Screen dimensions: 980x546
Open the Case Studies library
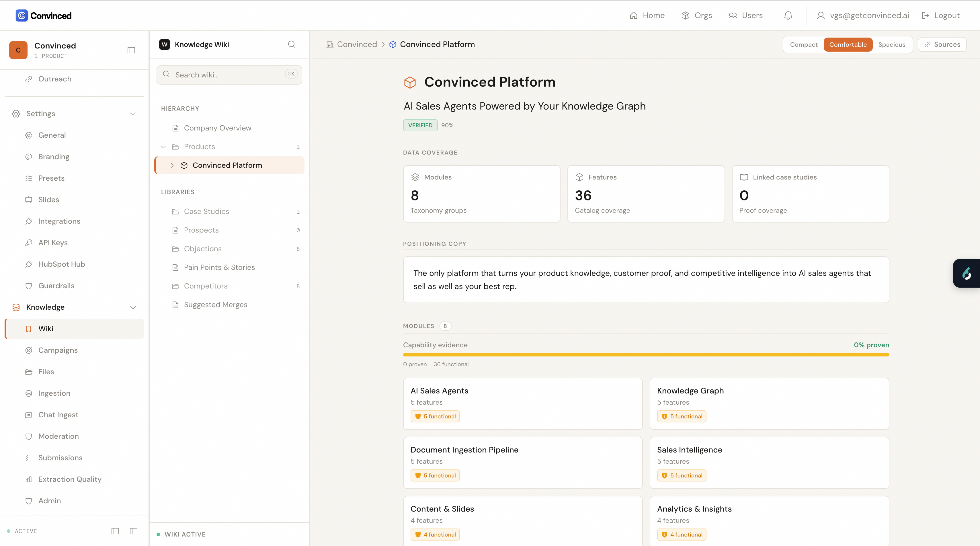tap(229, 212)
